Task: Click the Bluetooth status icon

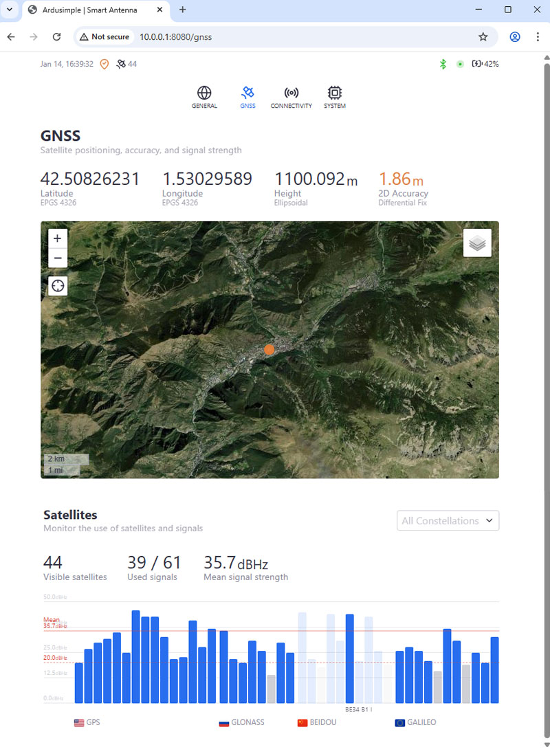Action: point(443,64)
